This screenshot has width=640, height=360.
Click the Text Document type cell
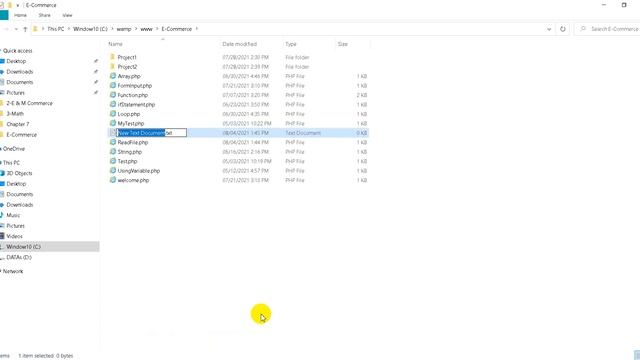click(x=303, y=133)
